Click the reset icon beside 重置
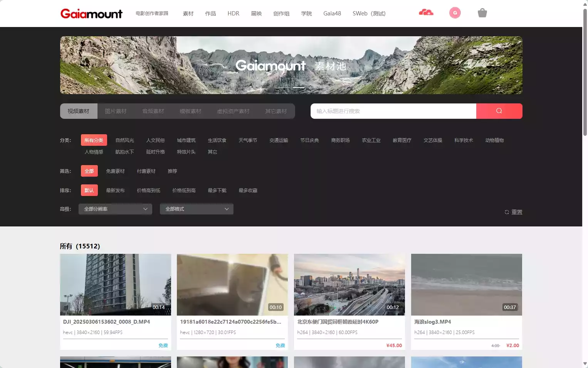588x368 pixels. [x=507, y=212]
